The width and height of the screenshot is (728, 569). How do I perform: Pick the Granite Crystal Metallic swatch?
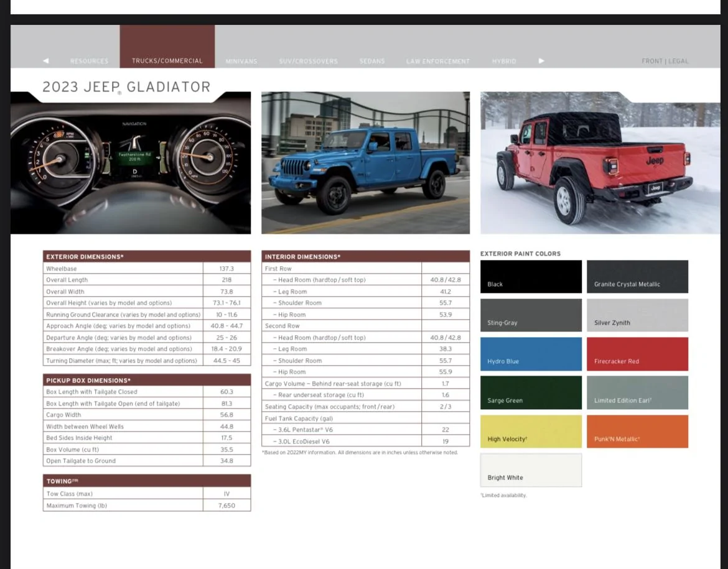pos(637,277)
